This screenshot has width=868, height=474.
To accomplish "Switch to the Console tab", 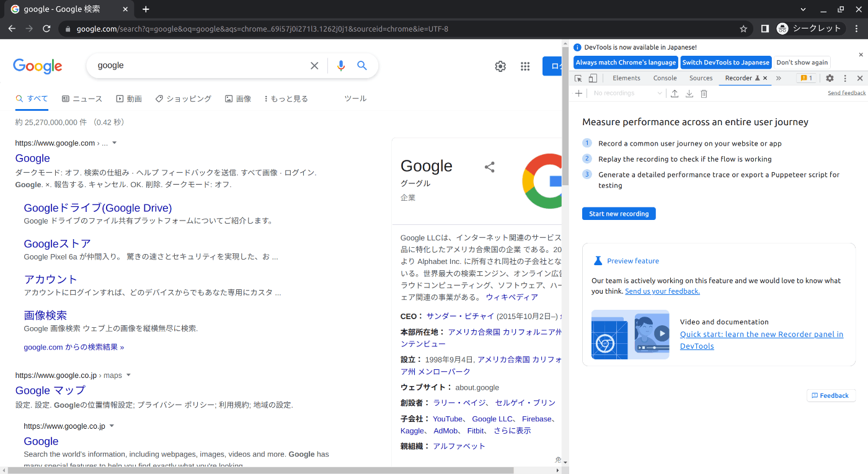I will (x=665, y=78).
